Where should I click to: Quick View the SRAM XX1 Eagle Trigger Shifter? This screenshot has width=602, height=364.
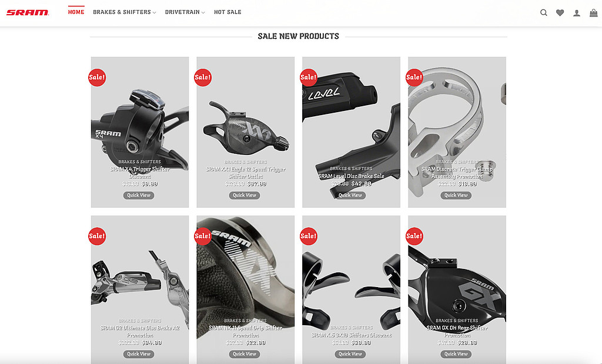[245, 196]
